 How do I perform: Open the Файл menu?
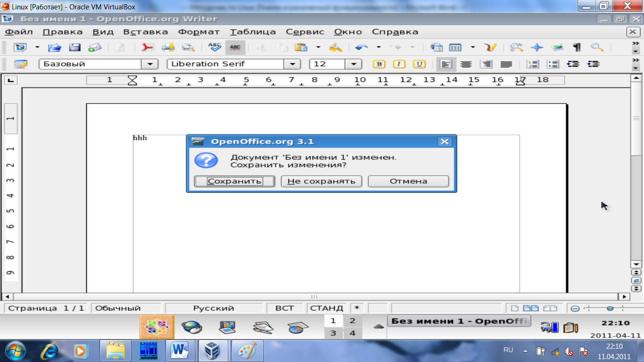click(x=19, y=32)
